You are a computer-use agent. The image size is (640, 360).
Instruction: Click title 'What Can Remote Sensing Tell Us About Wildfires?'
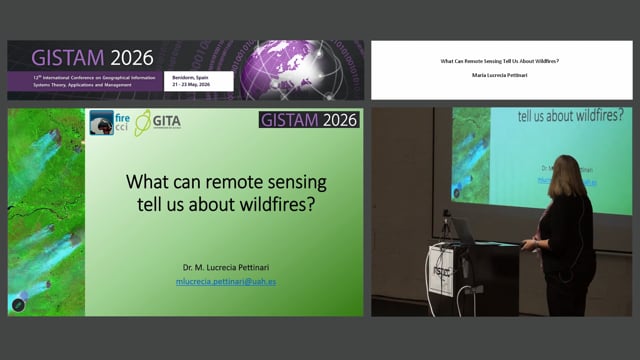[x=500, y=61]
